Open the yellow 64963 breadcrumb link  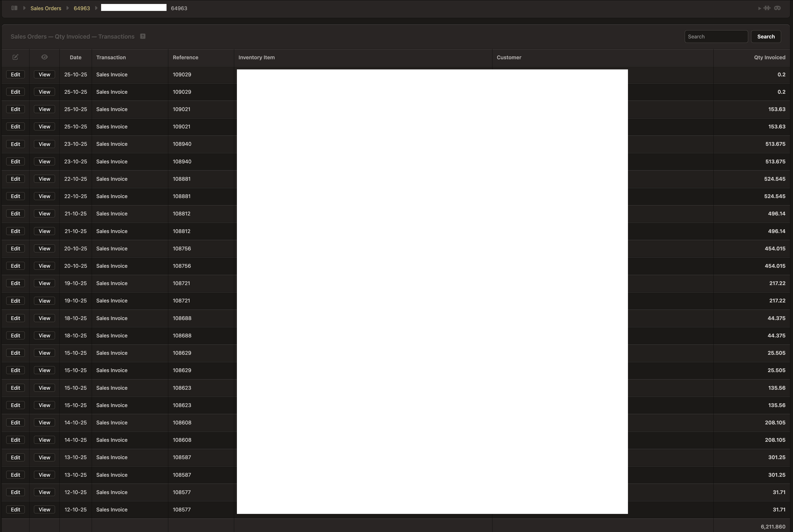tap(82, 8)
